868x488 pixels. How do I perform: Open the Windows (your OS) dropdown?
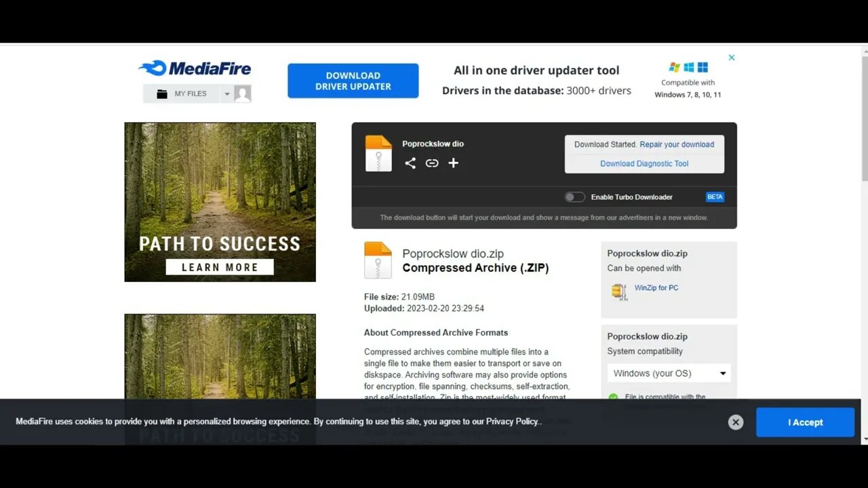pos(669,373)
